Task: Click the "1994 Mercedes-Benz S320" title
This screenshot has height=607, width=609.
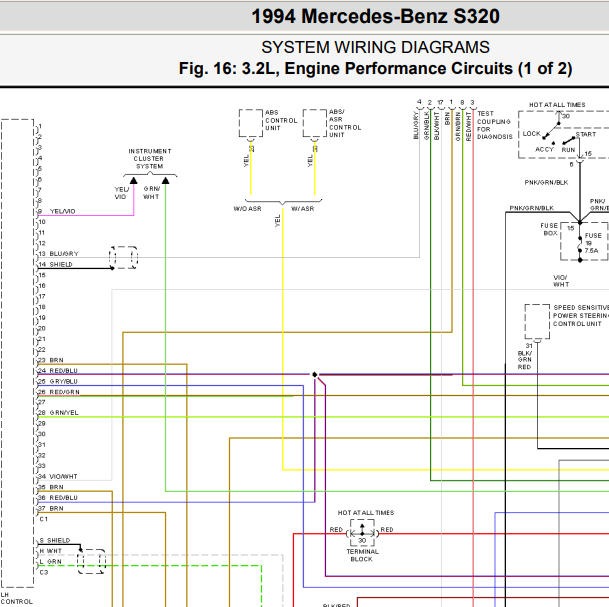Action: tap(375, 16)
